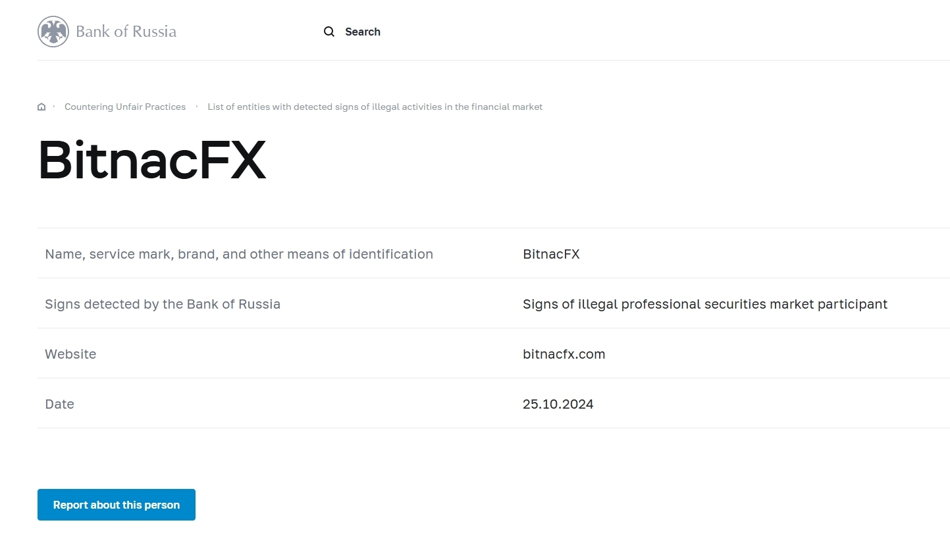Go to the home breadcrumb icon
Image resolution: width=950 pixels, height=560 pixels.
click(41, 107)
